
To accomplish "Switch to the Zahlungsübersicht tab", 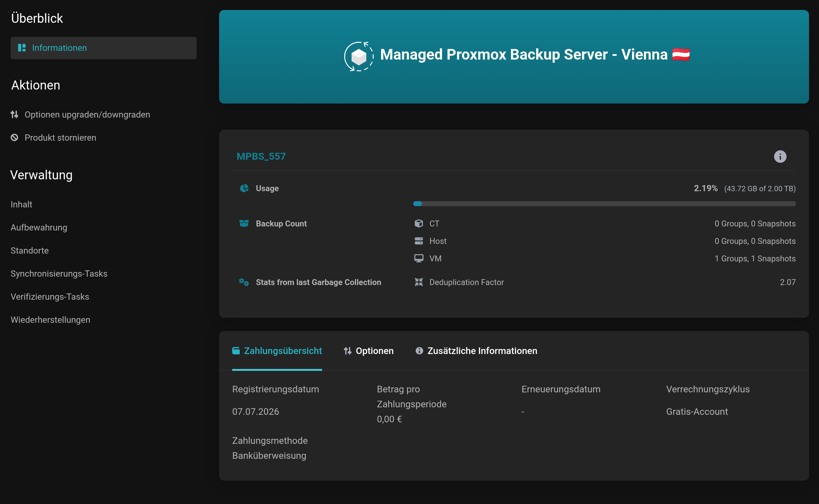I will point(277,351).
